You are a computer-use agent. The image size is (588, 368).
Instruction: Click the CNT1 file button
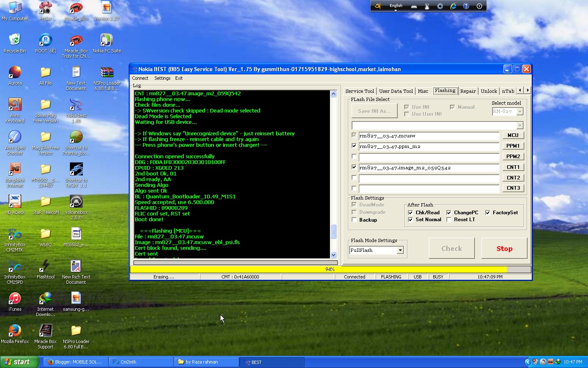click(513, 167)
